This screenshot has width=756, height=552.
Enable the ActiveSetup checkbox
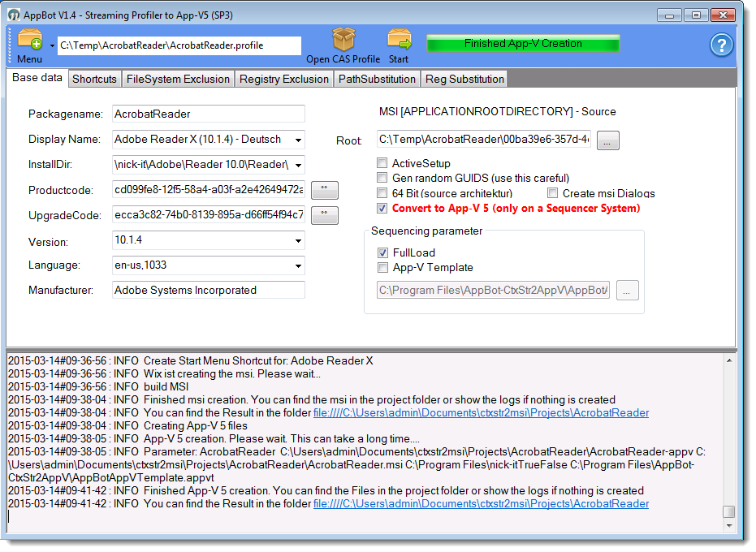point(382,163)
